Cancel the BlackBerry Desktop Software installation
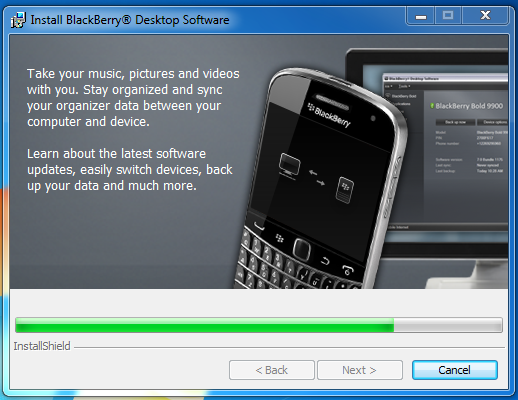This screenshot has height=400, width=518. (455, 370)
